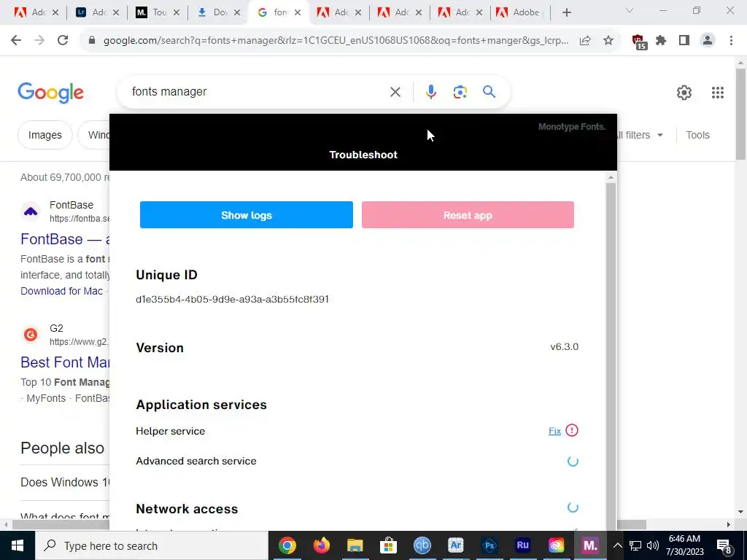Open the Chrome extensions puzzle icon
Screen dimensions: 747x560
click(661, 41)
